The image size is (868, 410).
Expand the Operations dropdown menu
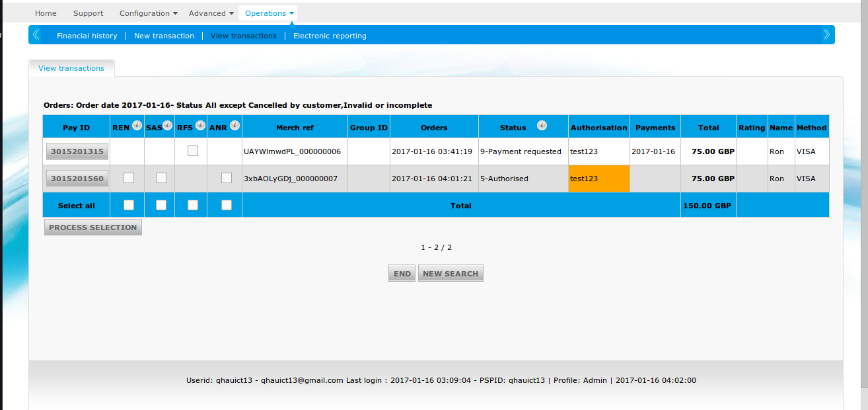(x=270, y=13)
